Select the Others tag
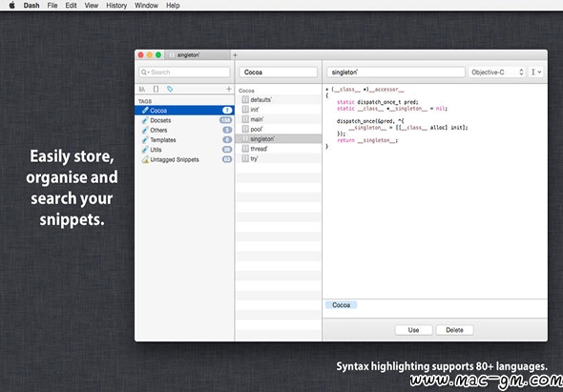The width and height of the screenshot is (563, 392). tap(184, 130)
